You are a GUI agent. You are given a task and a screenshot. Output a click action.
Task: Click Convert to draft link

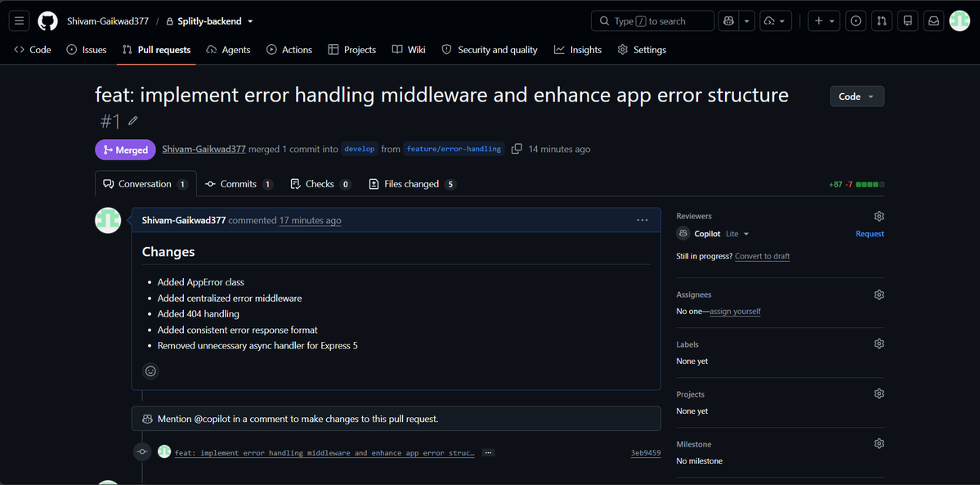pyautogui.click(x=763, y=257)
